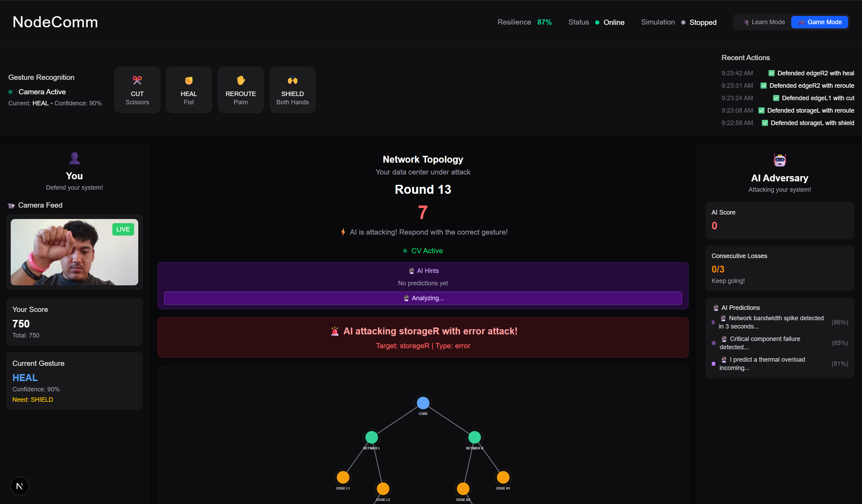Click checkmark beside Defended edgeR2 with heal

tap(771, 73)
